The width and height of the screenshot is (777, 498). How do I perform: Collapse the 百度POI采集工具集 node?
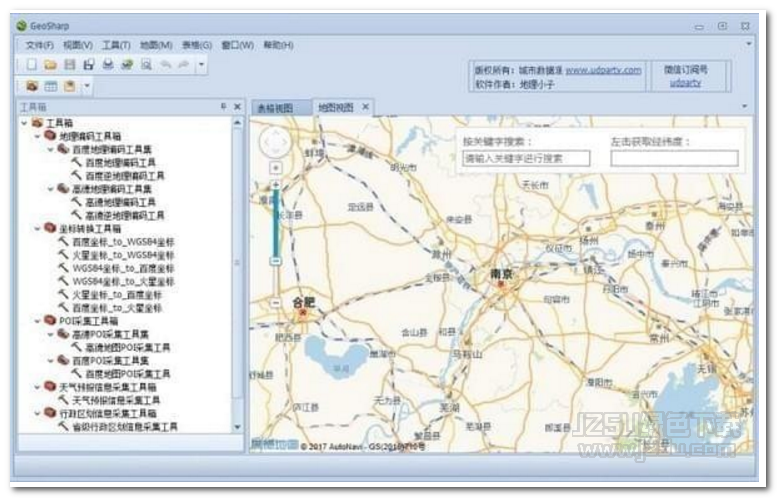(51, 360)
